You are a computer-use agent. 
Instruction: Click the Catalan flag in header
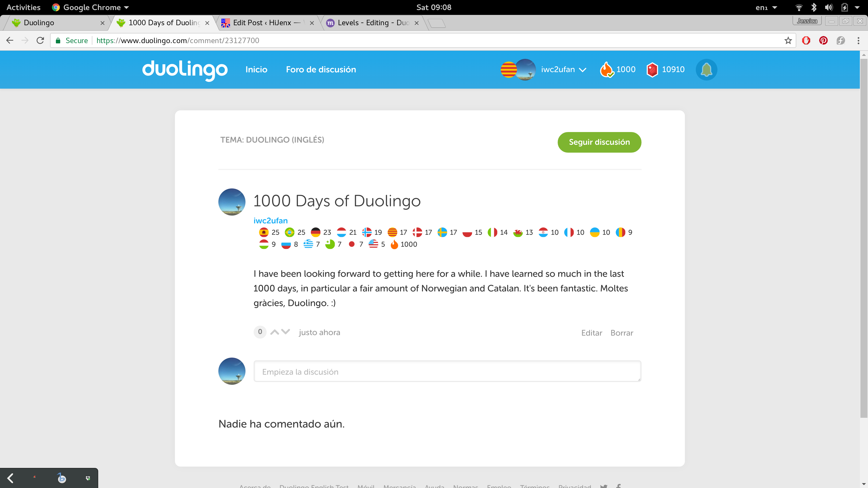point(508,70)
